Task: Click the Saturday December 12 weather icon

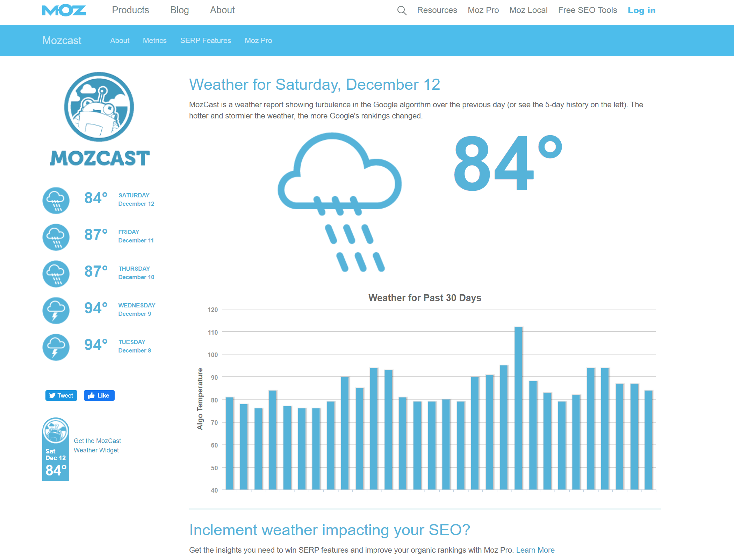Action: (x=56, y=198)
